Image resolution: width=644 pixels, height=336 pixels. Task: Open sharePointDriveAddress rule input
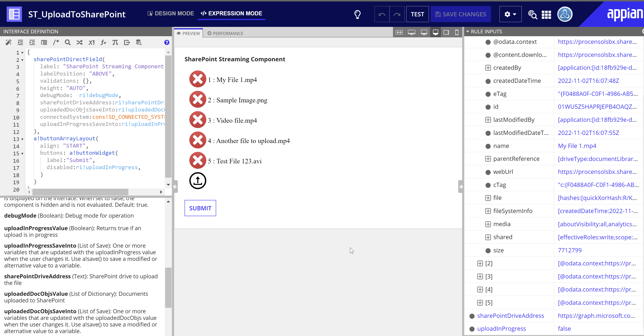pyautogui.click(x=511, y=316)
